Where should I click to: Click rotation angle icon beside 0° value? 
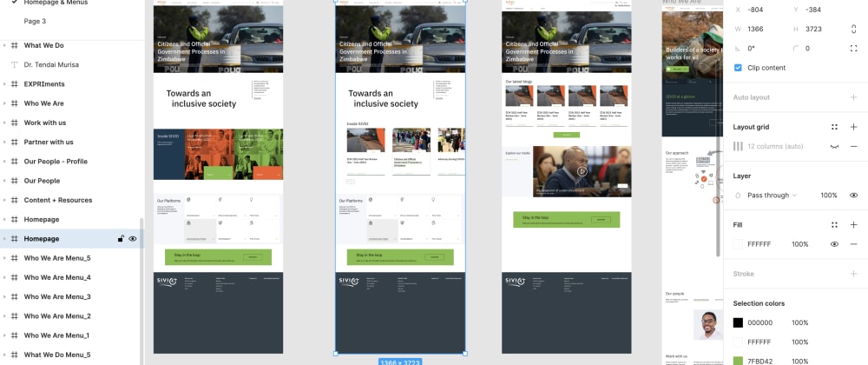tap(737, 49)
